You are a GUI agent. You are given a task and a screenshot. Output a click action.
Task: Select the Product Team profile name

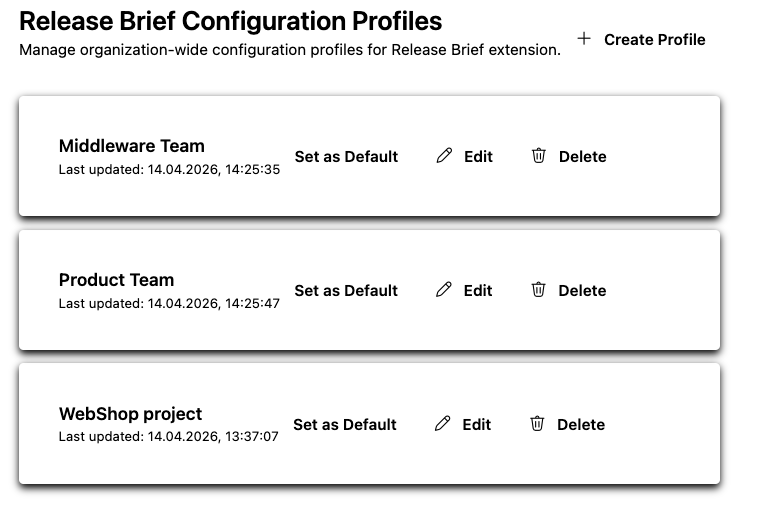(116, 280)
